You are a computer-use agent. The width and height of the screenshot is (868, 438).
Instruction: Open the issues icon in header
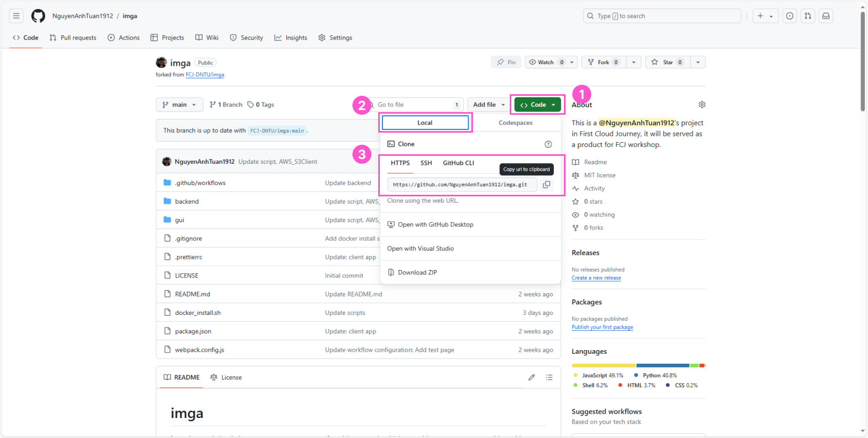(790, 16)
